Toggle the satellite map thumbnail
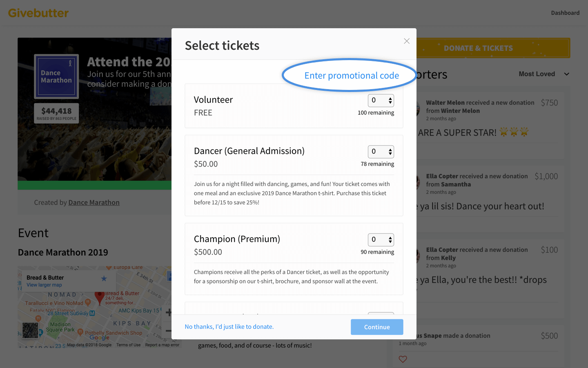This screenshot has width=588, height=368. click(x=30, y=330)
